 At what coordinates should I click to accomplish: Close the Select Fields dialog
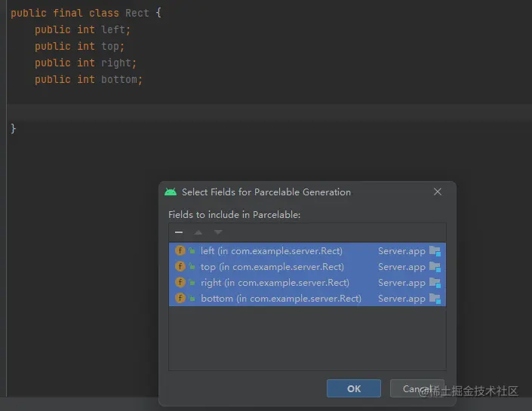click(438, 192)
